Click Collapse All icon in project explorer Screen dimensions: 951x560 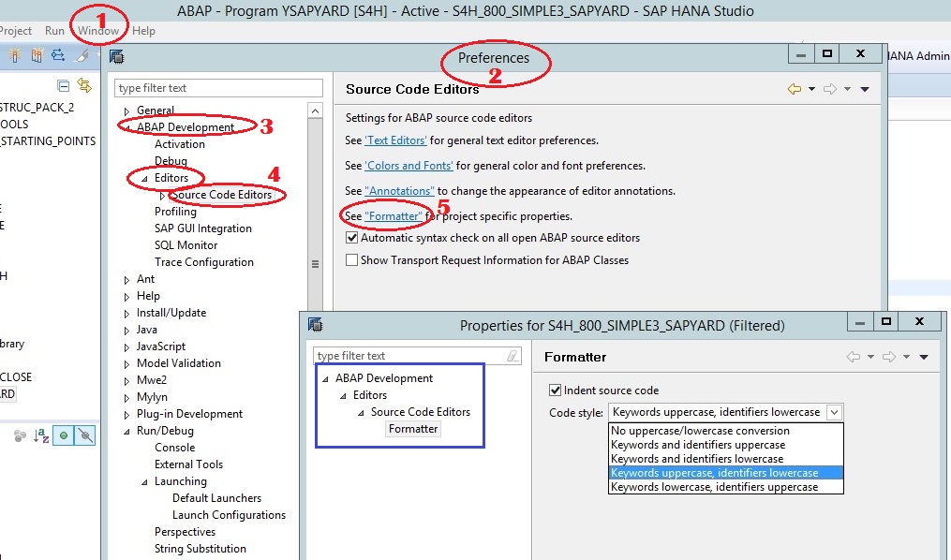[x=63, y=86]
